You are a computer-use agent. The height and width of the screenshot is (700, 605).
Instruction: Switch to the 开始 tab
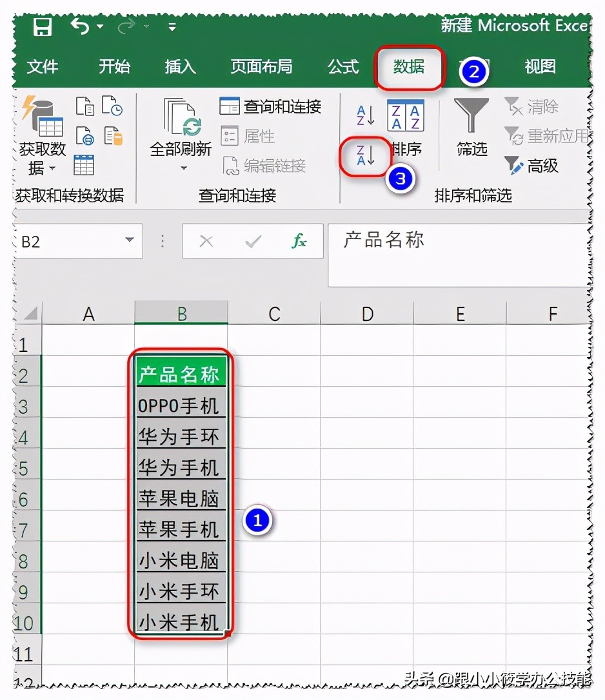(114, 66)
